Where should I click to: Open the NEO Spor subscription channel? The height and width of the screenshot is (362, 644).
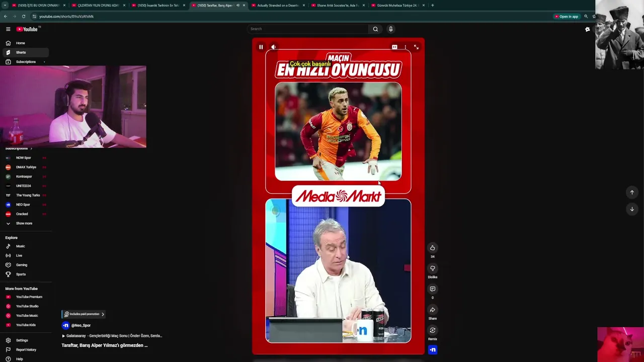click(25, 205)
